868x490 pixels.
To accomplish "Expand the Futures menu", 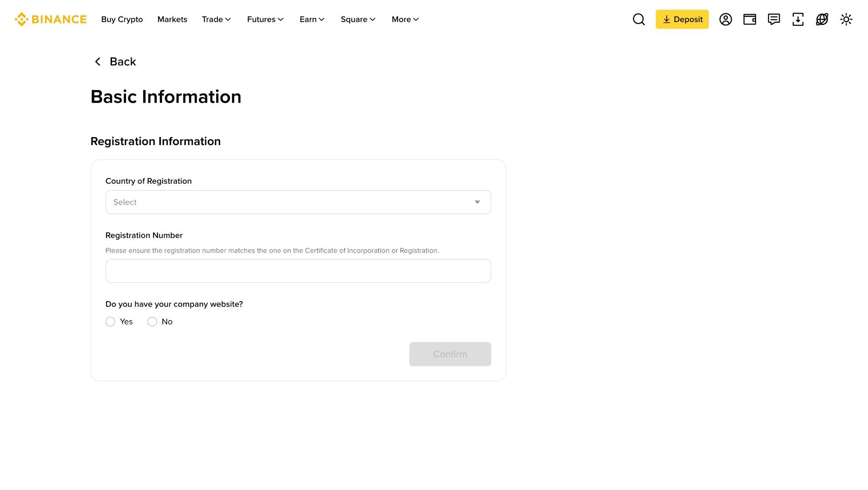I will pyautogui.click(x=265, y=20).
